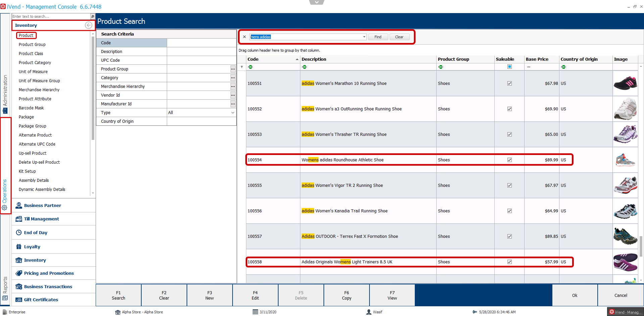
Task: Click the Reports icon in the sidebar
Action: coord(5,298)
